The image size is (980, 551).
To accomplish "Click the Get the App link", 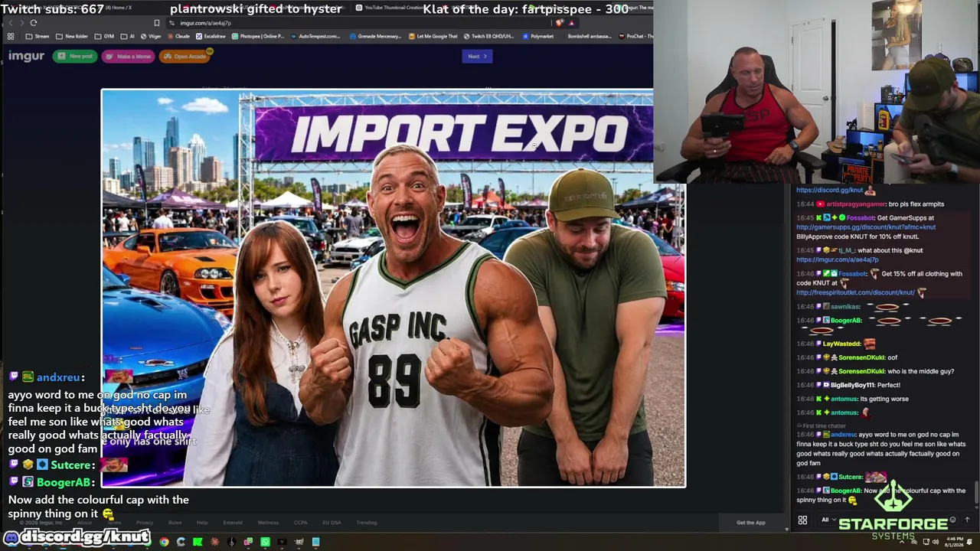I will click(x=750, y=523).
